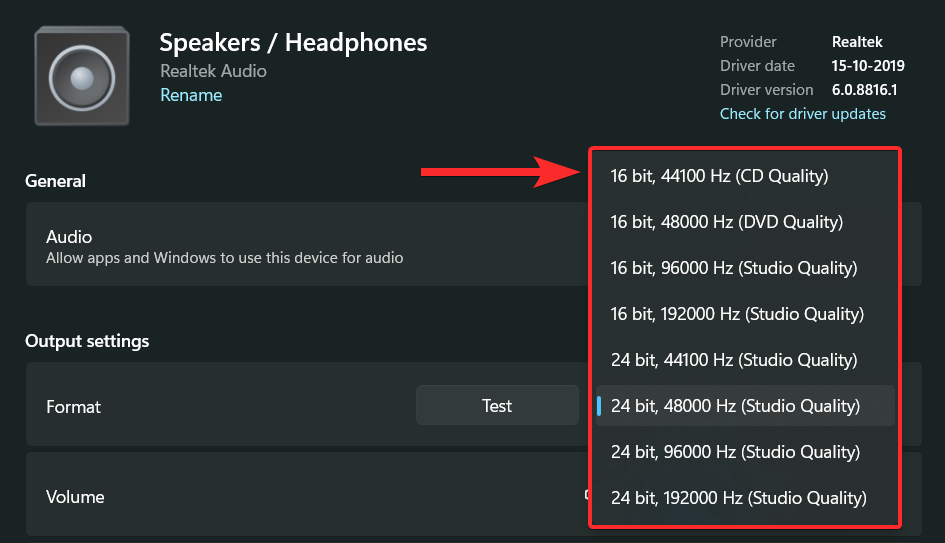Click the Output settings heading
The image size is (945, 543).
pyautogui.click(x=87, y=341)
